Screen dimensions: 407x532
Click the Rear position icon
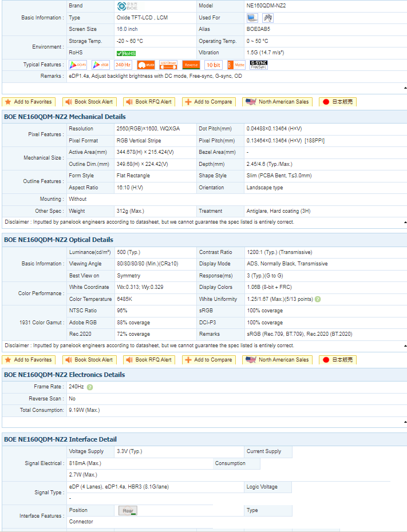click(x=128, y=511)
